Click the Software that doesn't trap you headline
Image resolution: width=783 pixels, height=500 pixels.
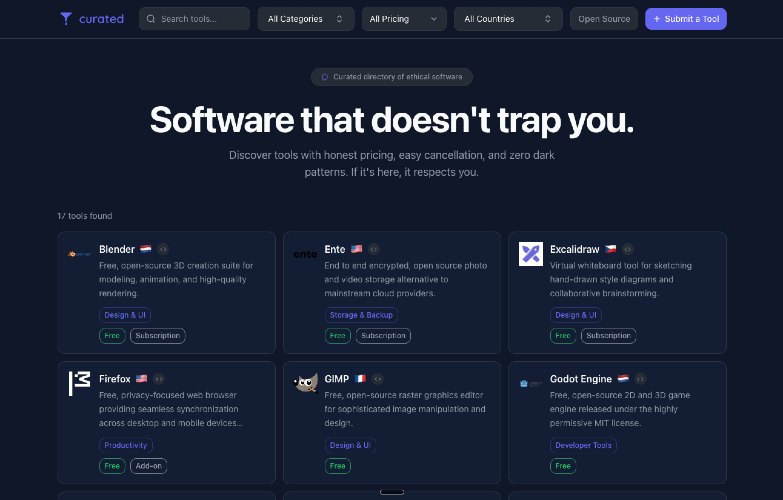click(392, 120)
